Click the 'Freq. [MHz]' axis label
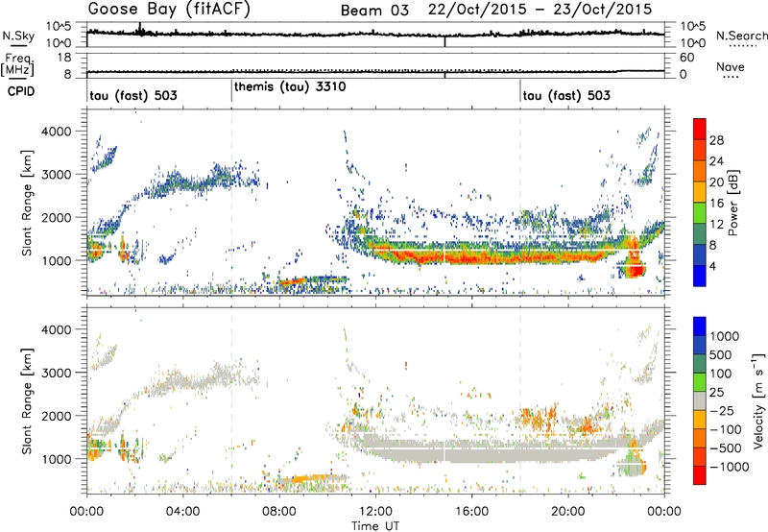 (x=17, y=64)
